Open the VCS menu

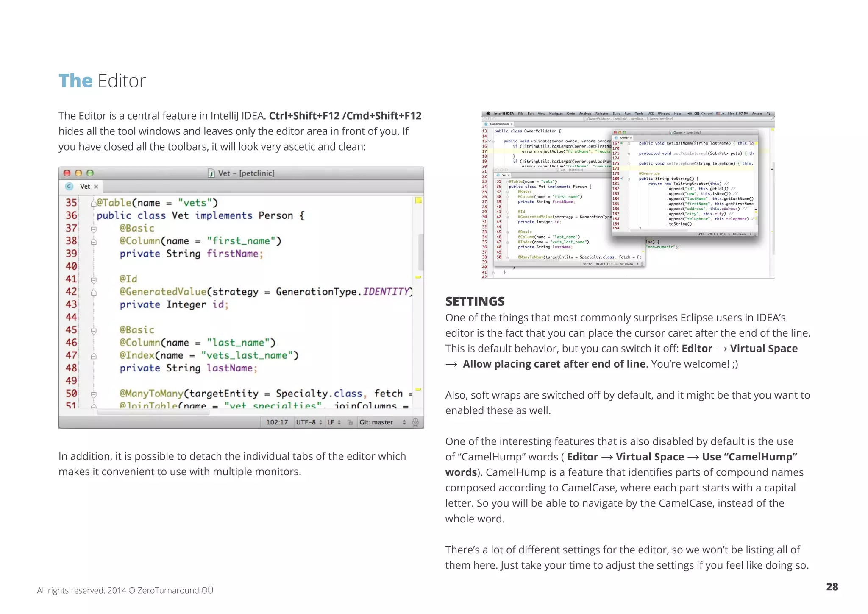tap(651, 114)
